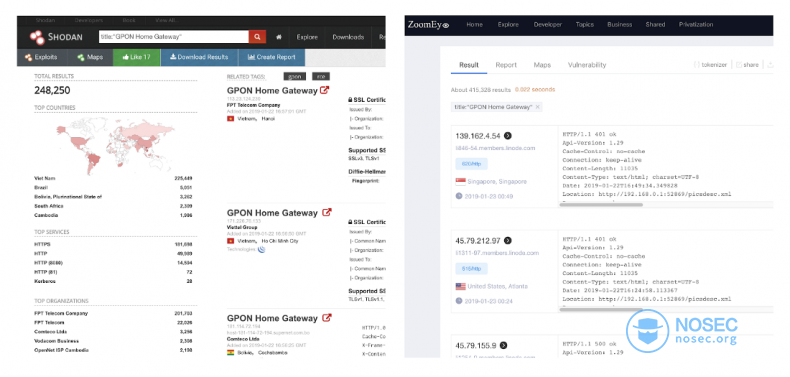Click the horizontal scrollbar under first ZoomEye result

[x=601, y=205]
